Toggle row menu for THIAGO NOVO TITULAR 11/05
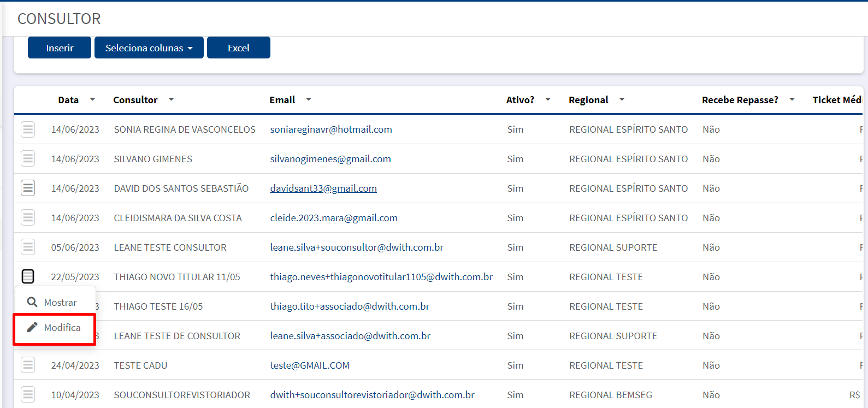The width and height of the screenshot is (868, 408). [28, 277]
